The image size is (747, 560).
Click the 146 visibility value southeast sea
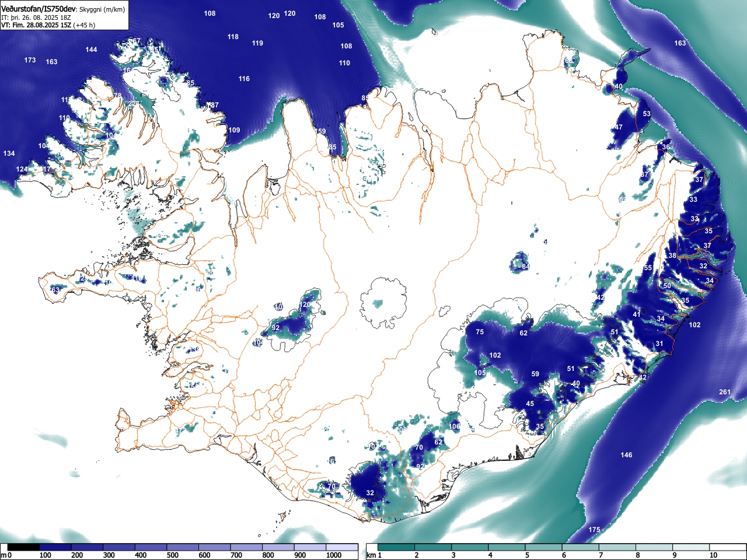tap(626, 455)
